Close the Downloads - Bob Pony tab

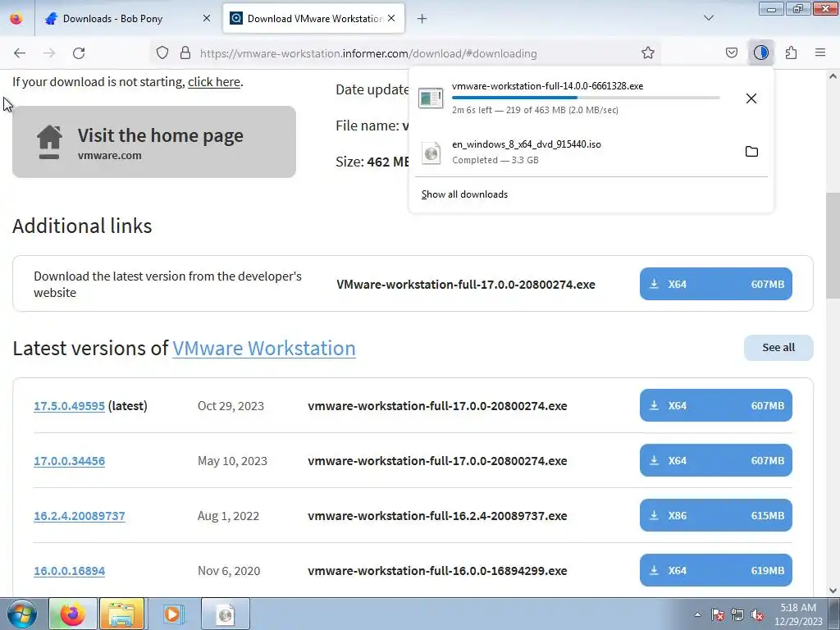coord(207,19)
